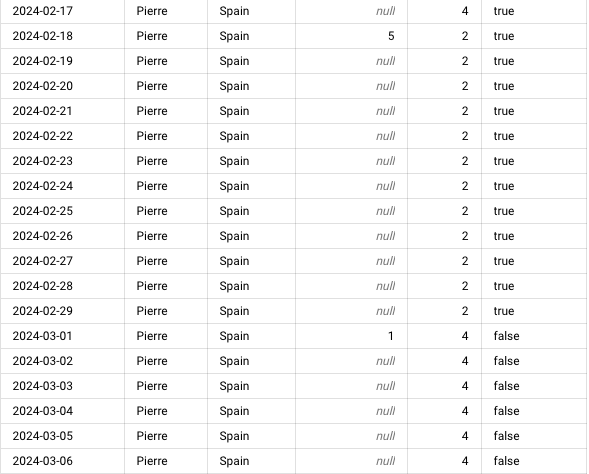Screen dimensions: 589x474
Task: Select the 2024-02-17 date cell
Action: 63,11
